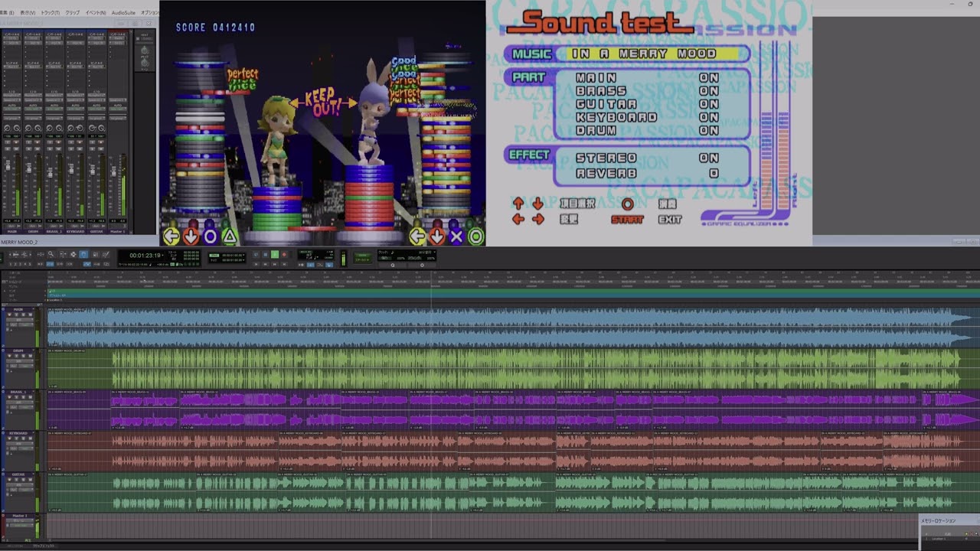Mute the MAIN track in the edit window
The image size is (980, 551).
pos(31,315)
